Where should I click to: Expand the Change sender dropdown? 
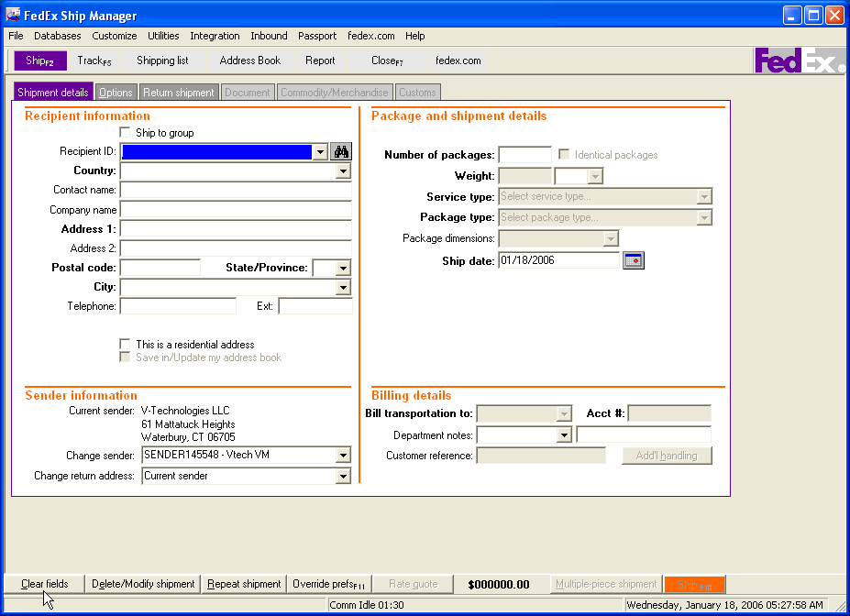pos(343,456)
